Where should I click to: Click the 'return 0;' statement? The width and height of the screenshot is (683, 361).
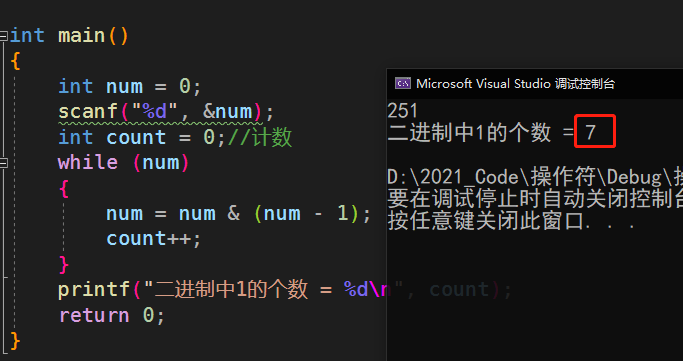tap(112, 315)
